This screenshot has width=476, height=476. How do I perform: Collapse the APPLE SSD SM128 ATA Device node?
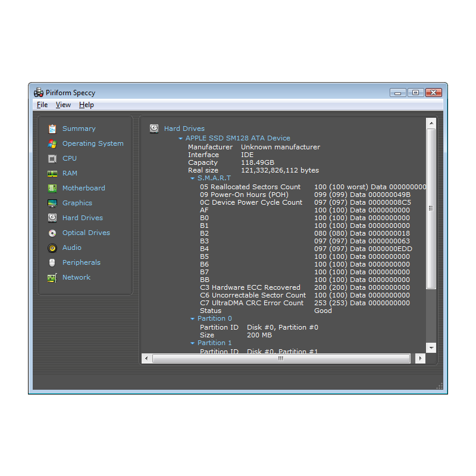point(180,139)
